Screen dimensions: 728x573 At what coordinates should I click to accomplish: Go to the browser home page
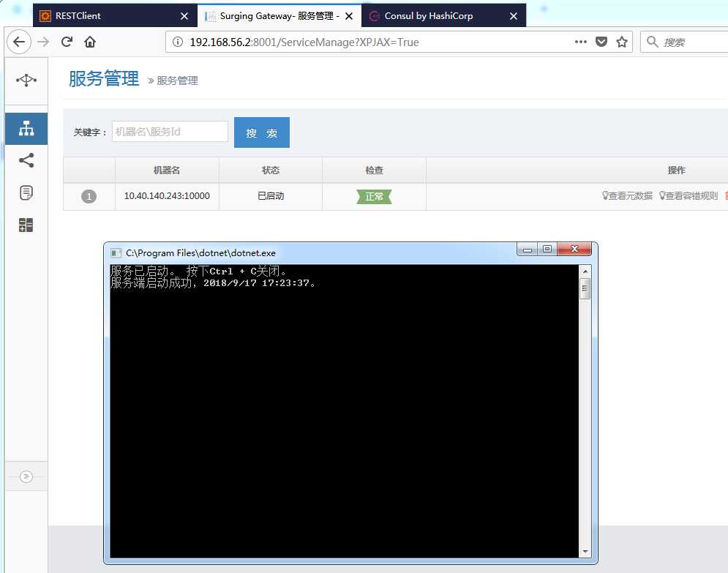pyautogui.click(x=90, y=42)
